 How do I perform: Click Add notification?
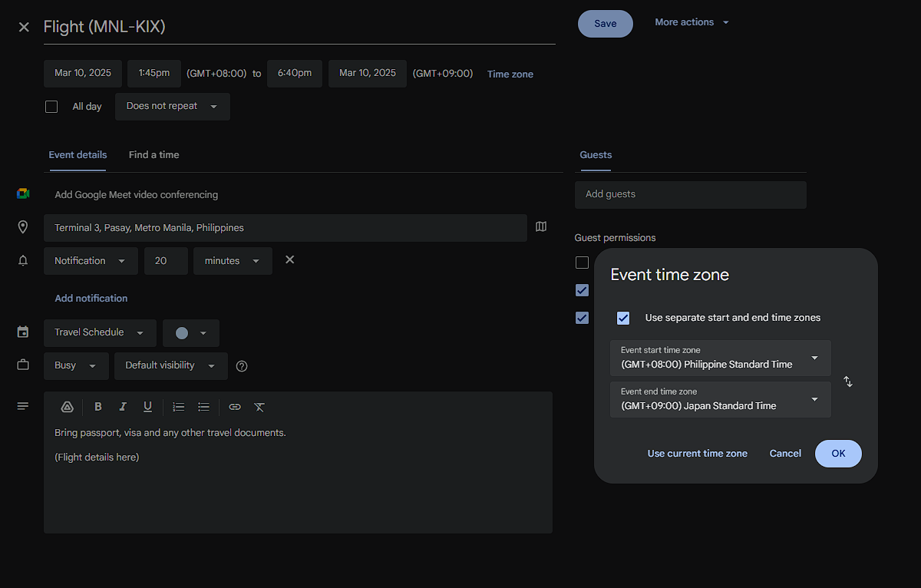click(x=91, y=299)
